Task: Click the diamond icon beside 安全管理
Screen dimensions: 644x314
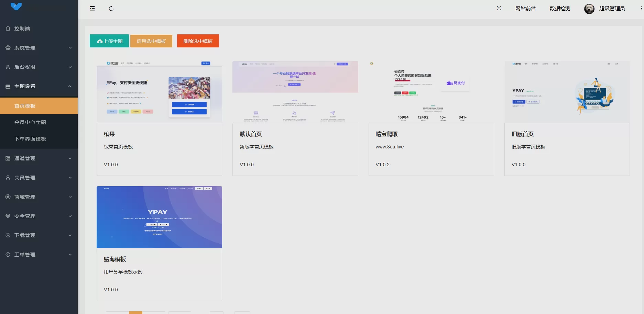Action: 8,216
